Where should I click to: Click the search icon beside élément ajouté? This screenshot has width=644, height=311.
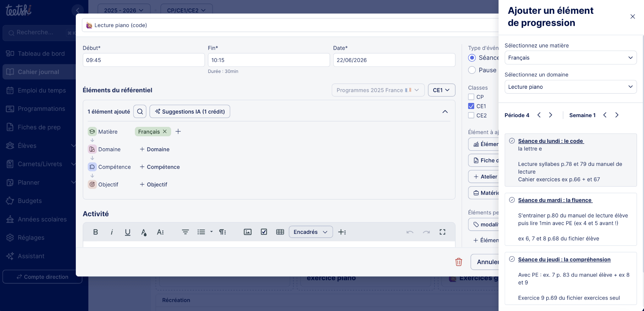[140, 111]
